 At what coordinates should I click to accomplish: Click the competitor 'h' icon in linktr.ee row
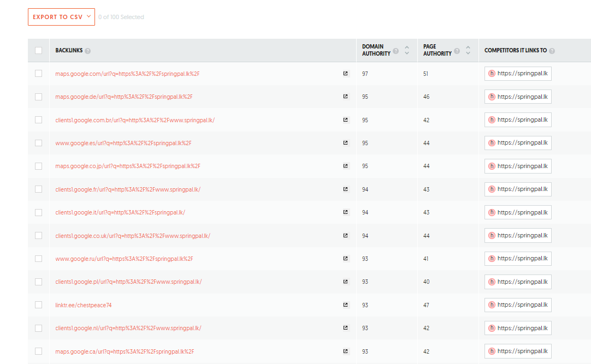tap(492, 305)
